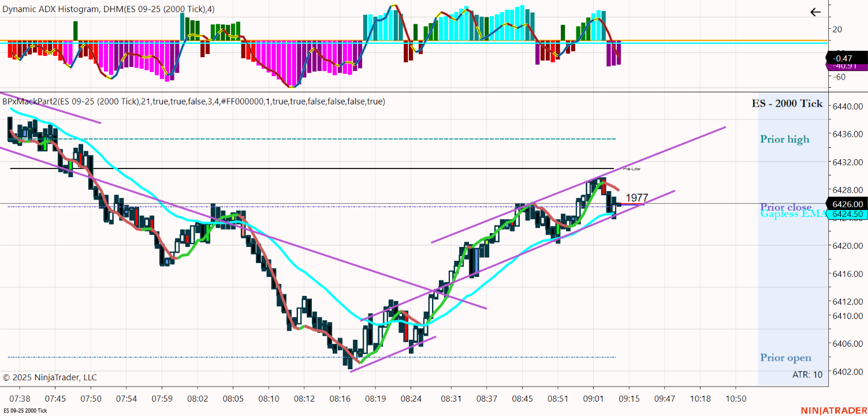Viewport: 868px width, 416px height.
Task: Click the purple -40.91 value marker
Action: [x=847, y=66]
